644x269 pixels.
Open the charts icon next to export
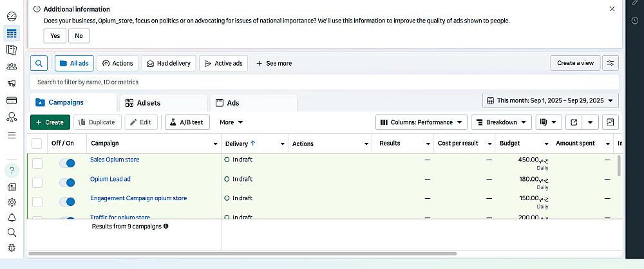coord(611,122)
